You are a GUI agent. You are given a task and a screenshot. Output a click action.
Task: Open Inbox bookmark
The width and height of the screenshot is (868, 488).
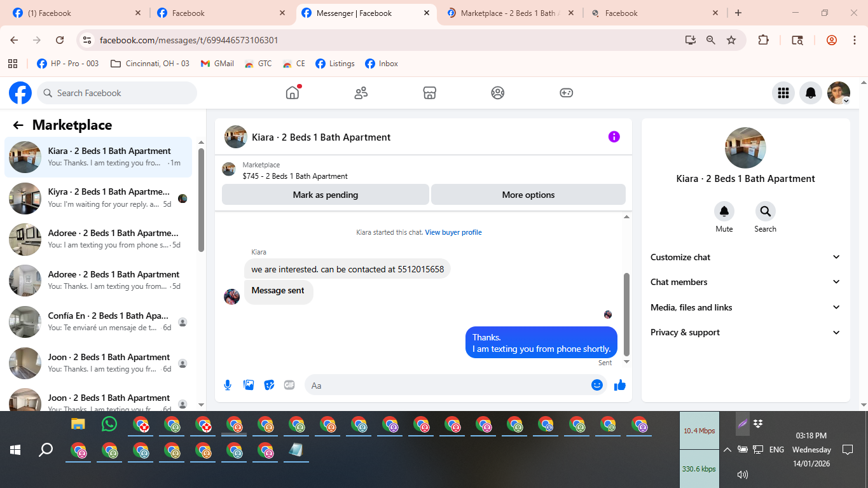click(x=382, y=64)
